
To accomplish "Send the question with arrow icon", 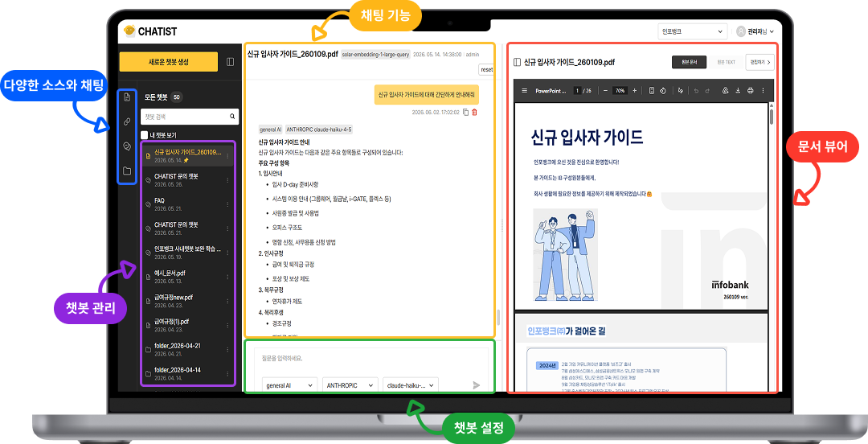I will [x=476, y=385].
